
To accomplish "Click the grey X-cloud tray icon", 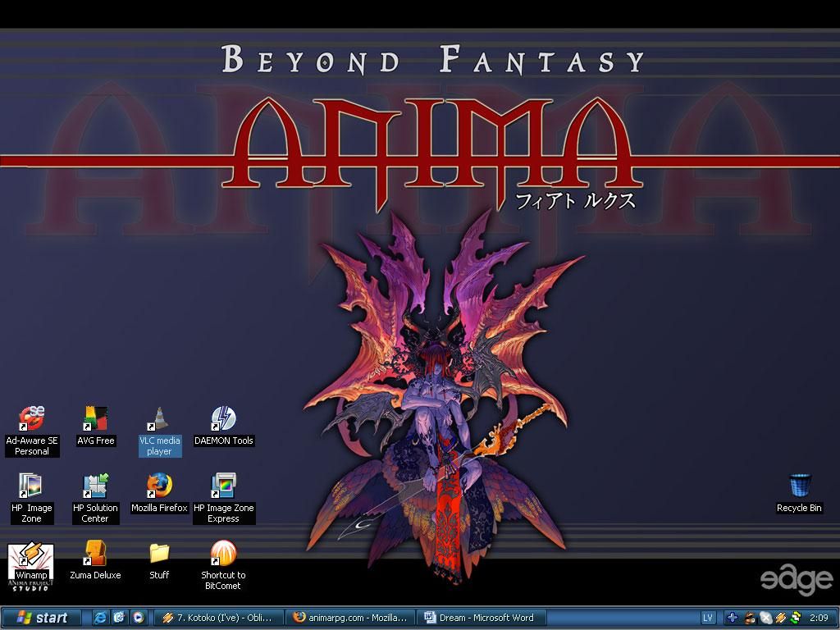I will coord(766,618).
